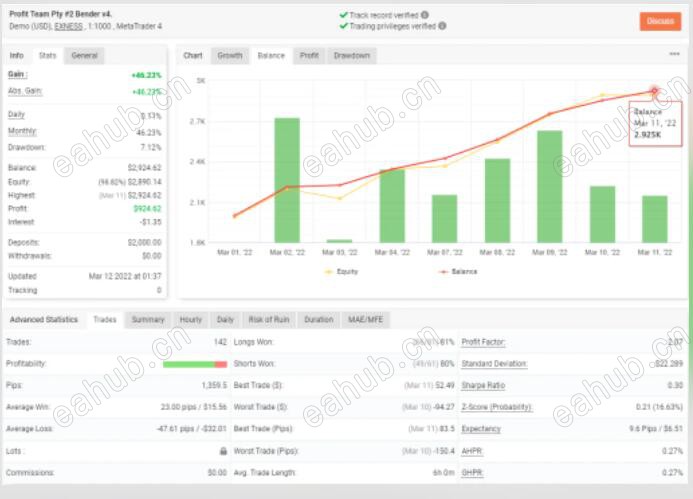The width and height of the screenshot is (693, 499).
Task: Switch to the General tab
Action: [x=84, y=56]
